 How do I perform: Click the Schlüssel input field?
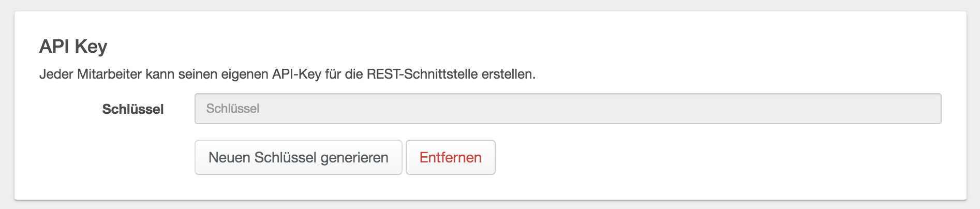click(x=568, y=109)
